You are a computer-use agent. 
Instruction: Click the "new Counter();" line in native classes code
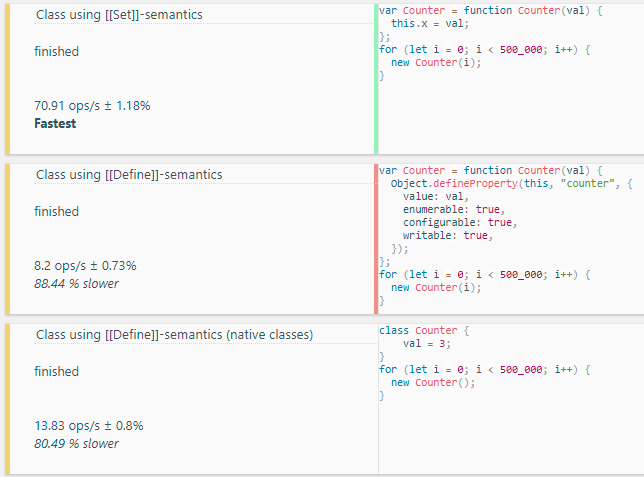tap(433, 383)
